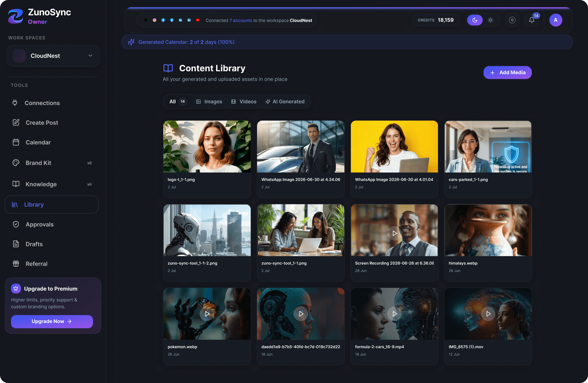
Task: Switch to the Videos filter tab
Action: pos(244,101)
